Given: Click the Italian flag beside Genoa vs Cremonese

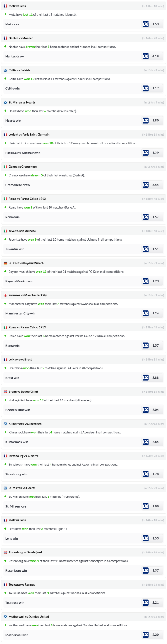Looking at the screenshot, I should [x=5, y=167].
